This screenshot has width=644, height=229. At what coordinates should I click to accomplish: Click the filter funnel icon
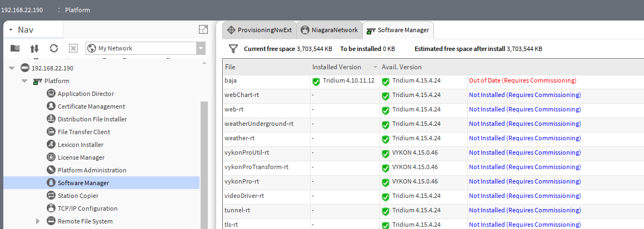[233, 49]
